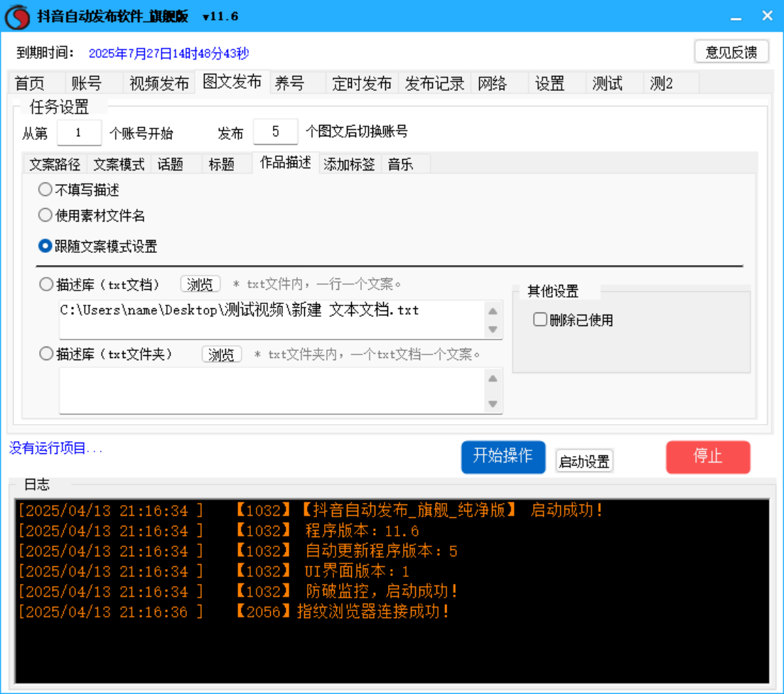Click the up arrow of the txt document path box
The image size is (784, 694).
click(493, 311)
